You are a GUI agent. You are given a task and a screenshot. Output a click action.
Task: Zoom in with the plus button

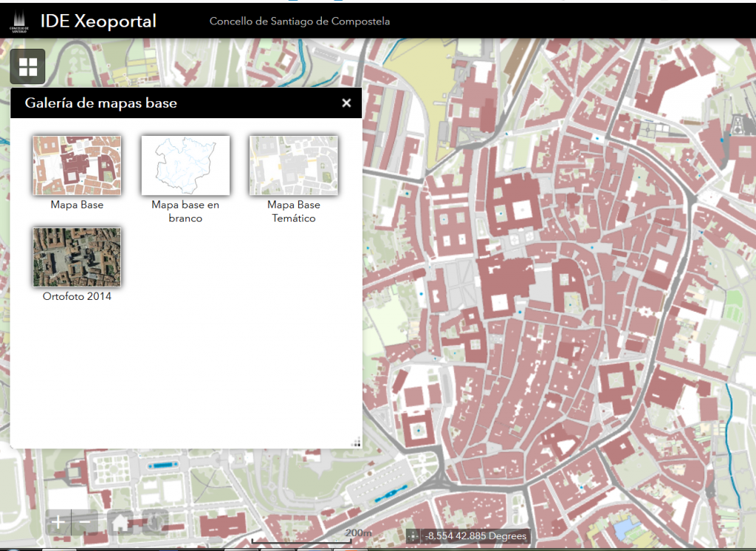[x=58, y=522]
